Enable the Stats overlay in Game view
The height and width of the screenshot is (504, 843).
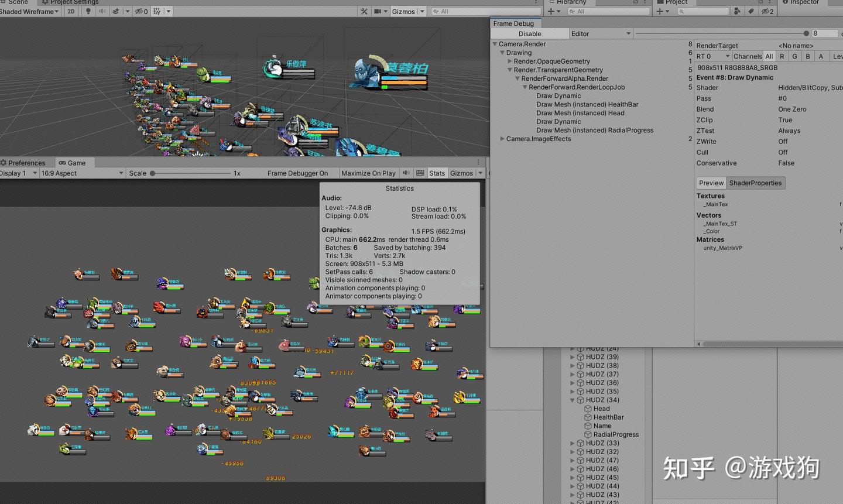click(437, 173)
